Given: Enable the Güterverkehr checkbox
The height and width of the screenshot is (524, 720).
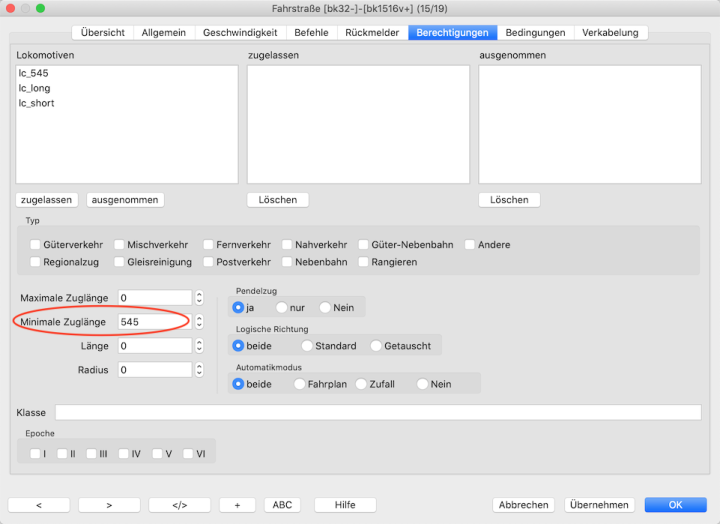Looking at the screenshot, I should pos(36,244).
